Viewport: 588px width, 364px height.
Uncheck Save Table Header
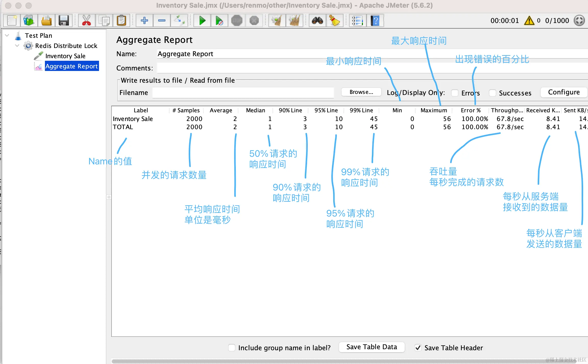418,348
